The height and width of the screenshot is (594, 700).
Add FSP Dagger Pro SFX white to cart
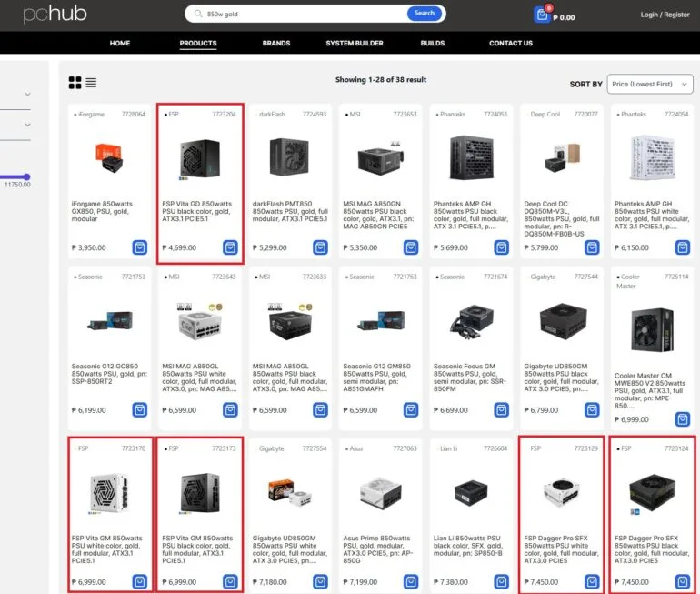coord(592,582)
